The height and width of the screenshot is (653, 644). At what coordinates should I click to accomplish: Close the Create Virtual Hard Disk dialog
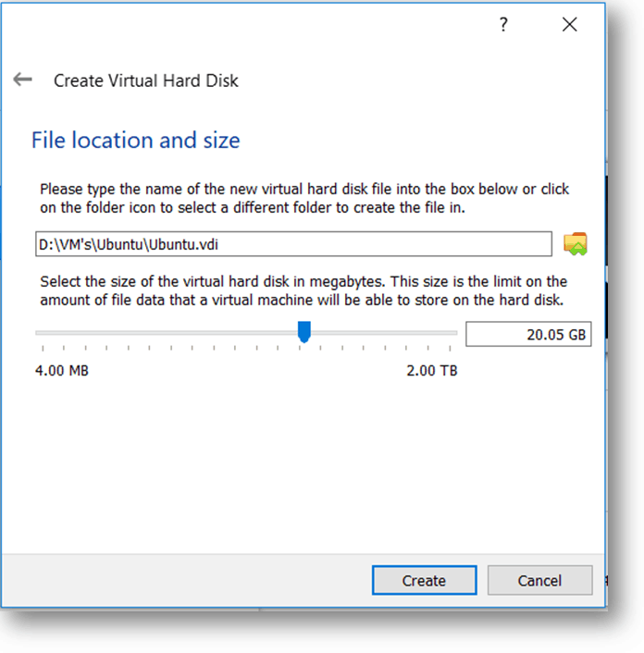569,24
